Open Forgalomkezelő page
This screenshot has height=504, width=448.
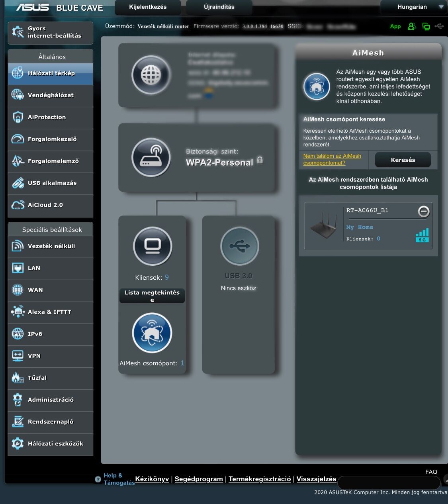51,139
